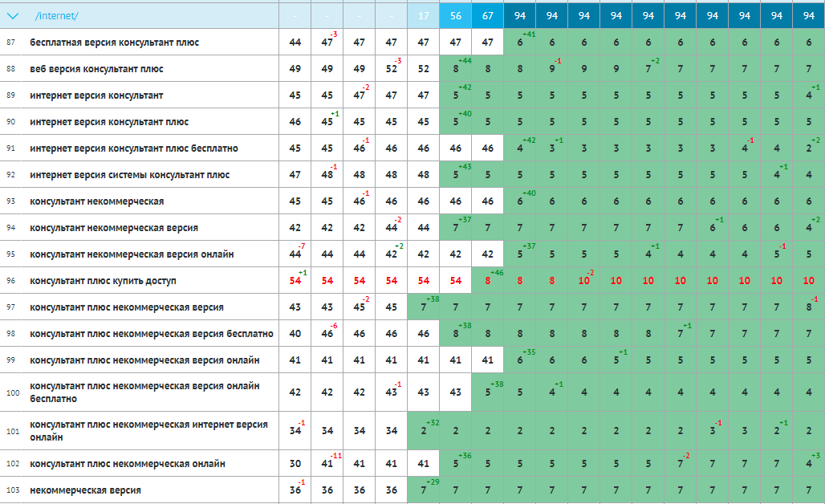The image size is (825, 504).
Task: Click cell 6 with +41 in row 87
Action: pos(520,42)
